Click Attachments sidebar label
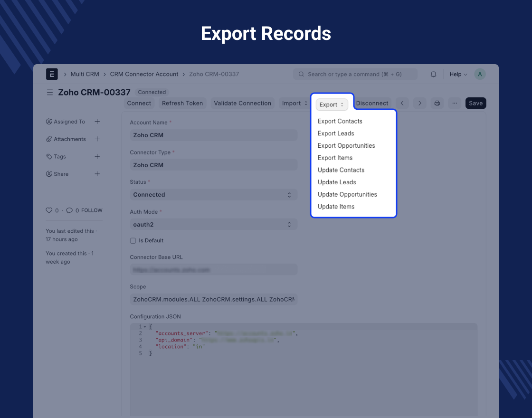 coord(69,139)
